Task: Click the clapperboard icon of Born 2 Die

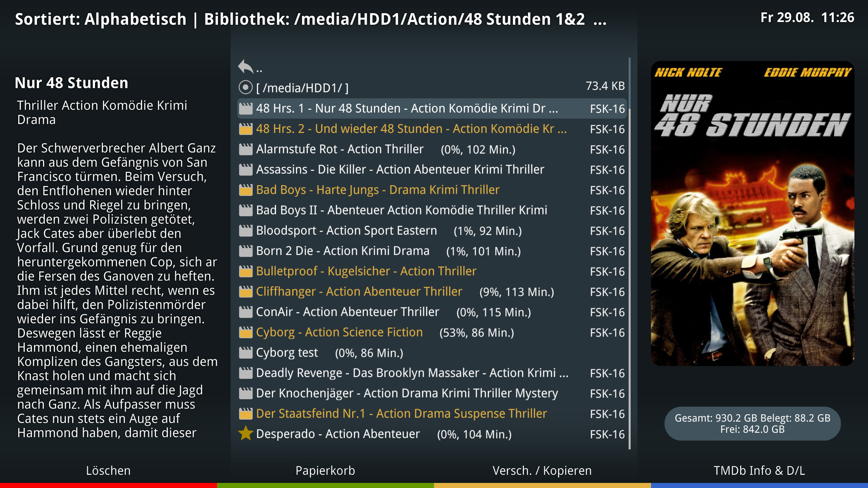Action: coord(245,251)
